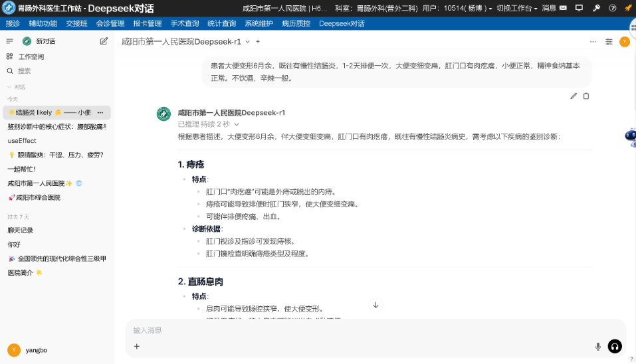The height and width of the screenshot is (364, 636).
Task: Open the chat controls sliders icon
Action: (x=609, y=41)
